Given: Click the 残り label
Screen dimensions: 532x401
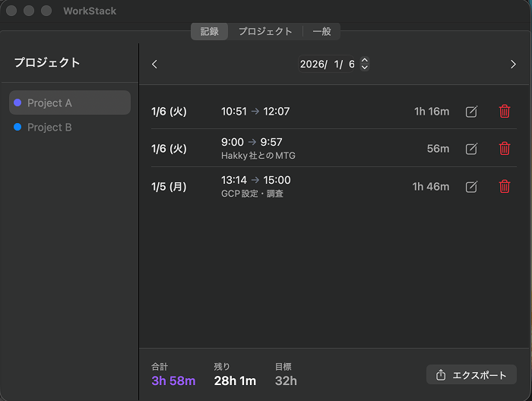Looking at the screenshot, I should [x=222, y=366].
